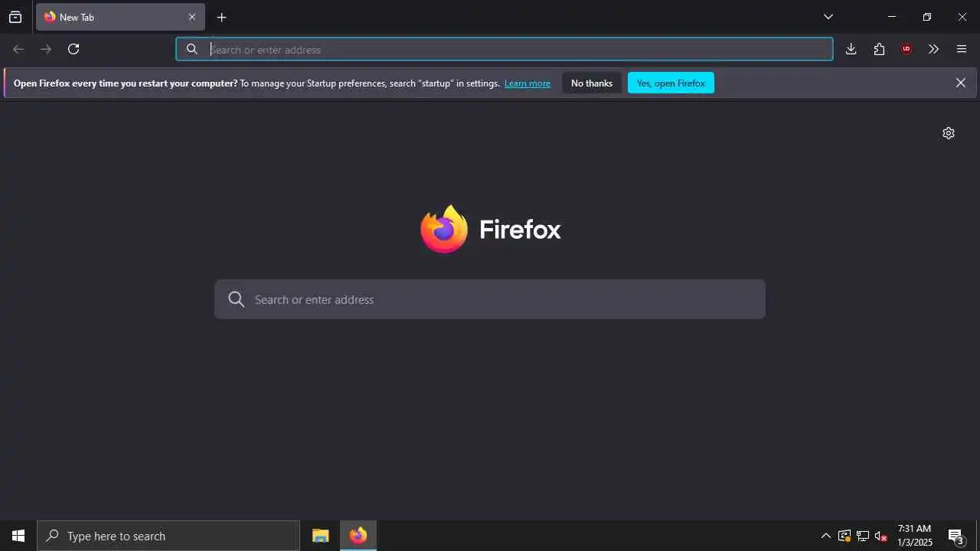Click Yes, open Firefox button
980x551 pixels.
click(x=671, y=83)
